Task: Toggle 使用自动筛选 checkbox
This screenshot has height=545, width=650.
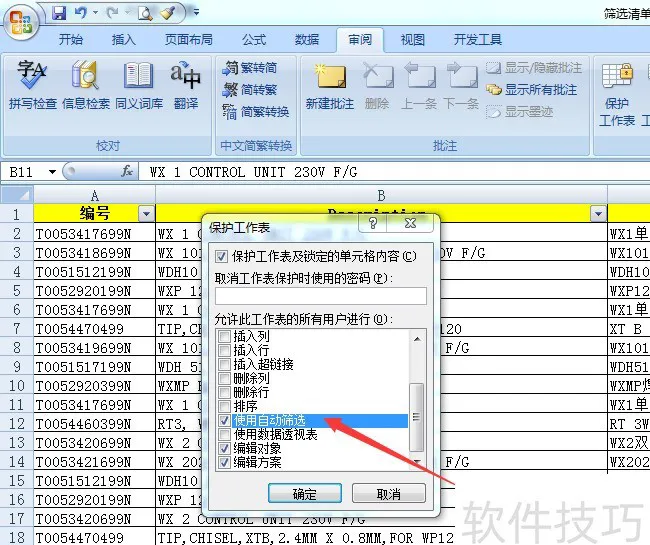Action: (x=224, y=420)
